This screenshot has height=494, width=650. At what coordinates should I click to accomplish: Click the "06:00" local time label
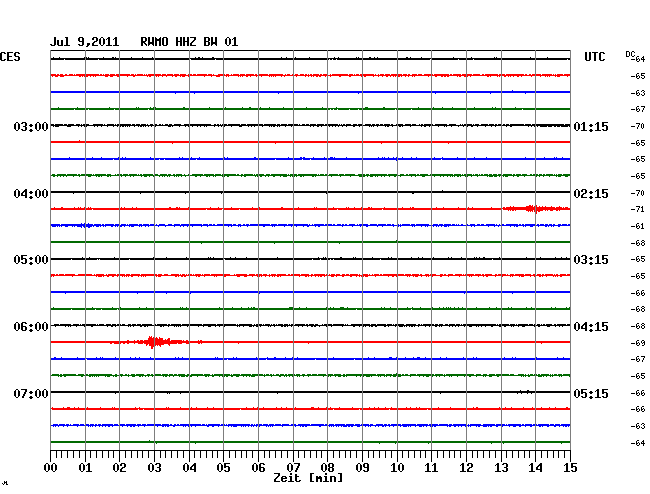(31, 327)
